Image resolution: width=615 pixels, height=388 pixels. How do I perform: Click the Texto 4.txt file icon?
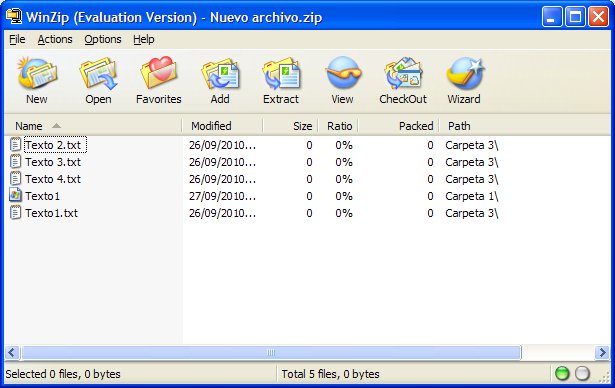tap(15, 179)
